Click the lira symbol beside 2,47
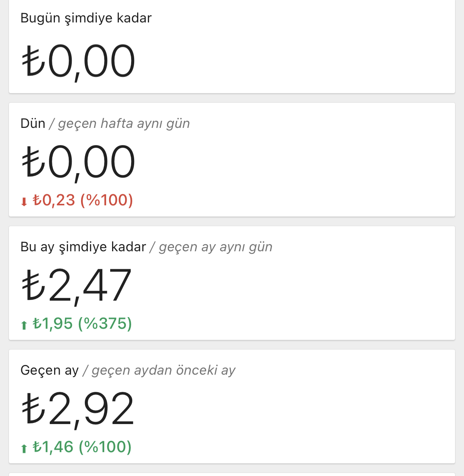This screenshot has width=464, height=476. coord(34,285)
